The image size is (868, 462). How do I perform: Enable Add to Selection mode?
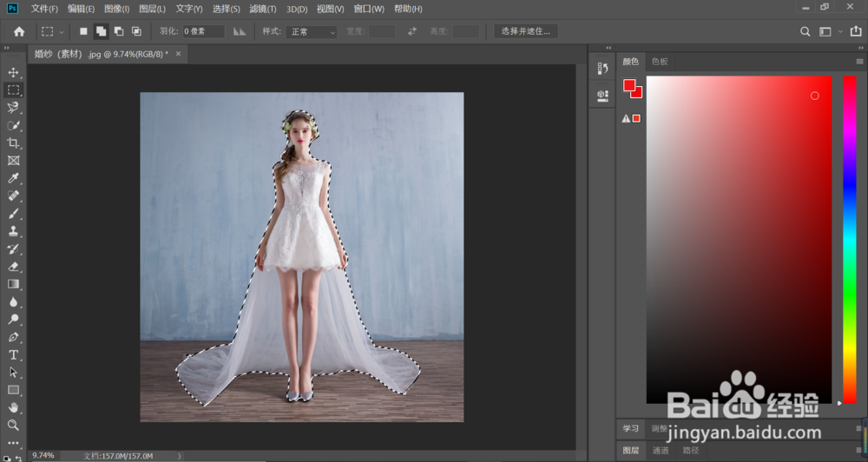point(101,31)
